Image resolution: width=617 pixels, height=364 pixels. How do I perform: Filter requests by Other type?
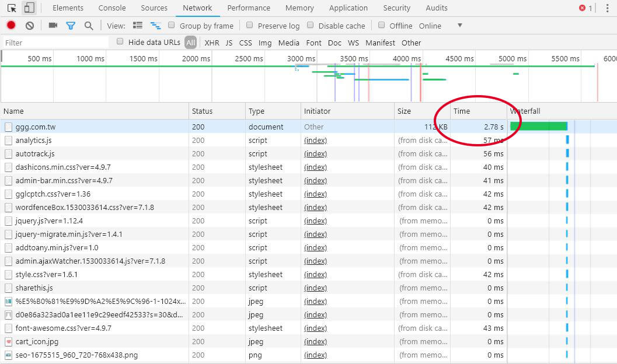[x=411, y=43]
